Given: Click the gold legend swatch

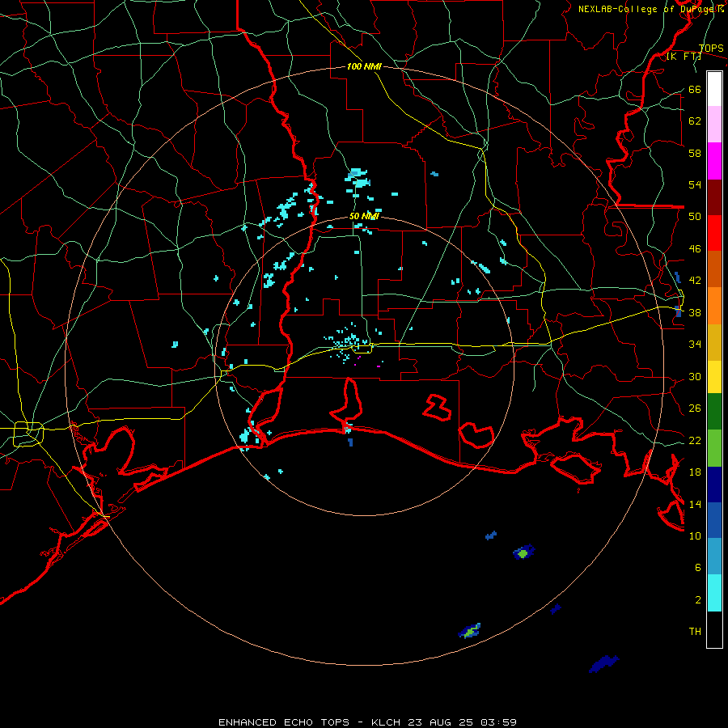Looking at the screenshot, I should (x=714, y=342).
